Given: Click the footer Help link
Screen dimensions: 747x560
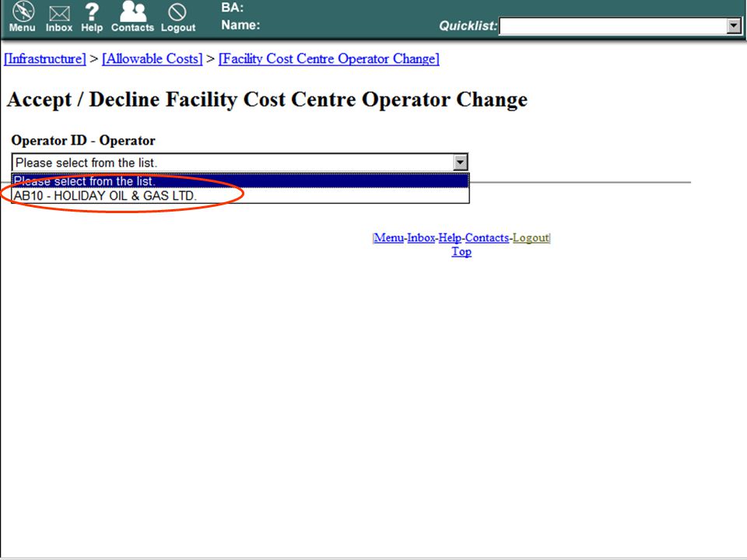Looking at the screenshot, I should click(x=450, y=238).
